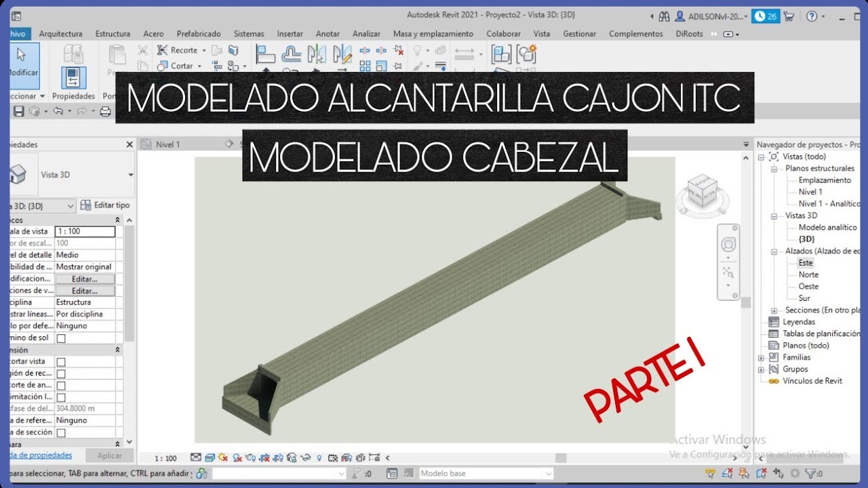This screenshot has width=868, height=488.
Task: Open the Vista 3D type selector dropdown
Action: point(131,175)
